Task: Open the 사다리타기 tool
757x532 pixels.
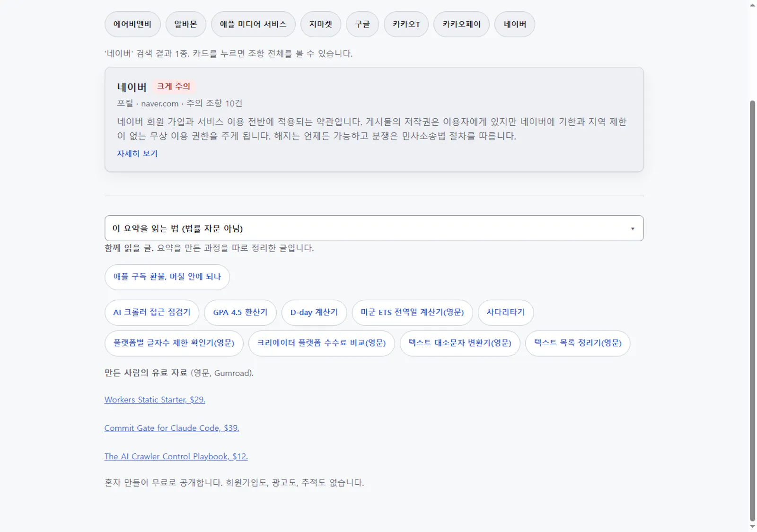Action: (x=506, y=313)
